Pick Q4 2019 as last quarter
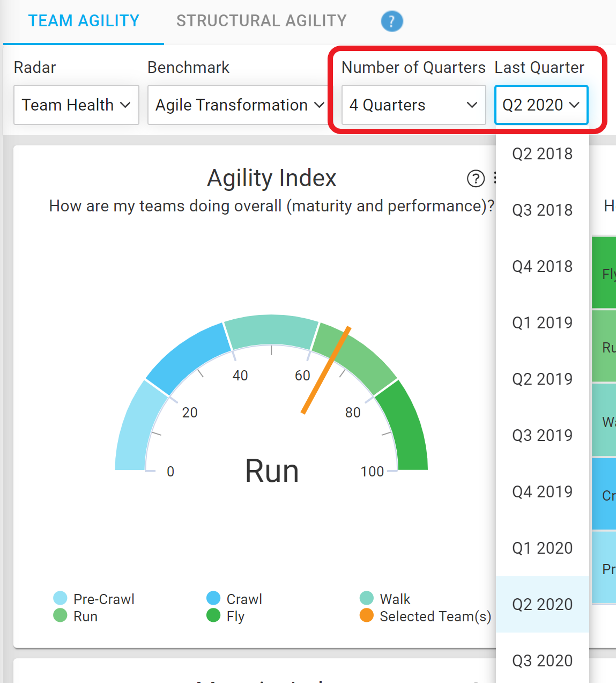This screenshot has height=683, width=616. click(543, 492)
